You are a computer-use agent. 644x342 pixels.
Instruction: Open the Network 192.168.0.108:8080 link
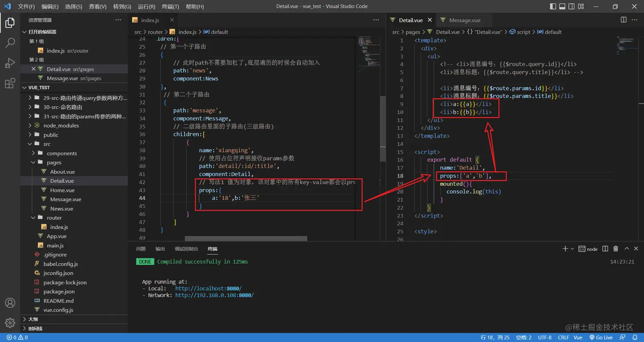click(x=214, y=295)
